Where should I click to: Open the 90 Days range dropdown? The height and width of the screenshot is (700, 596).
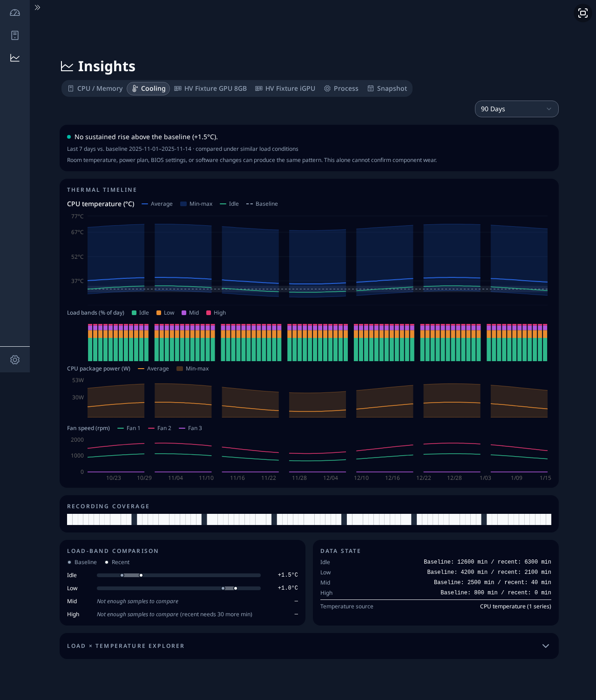(516, 109)
